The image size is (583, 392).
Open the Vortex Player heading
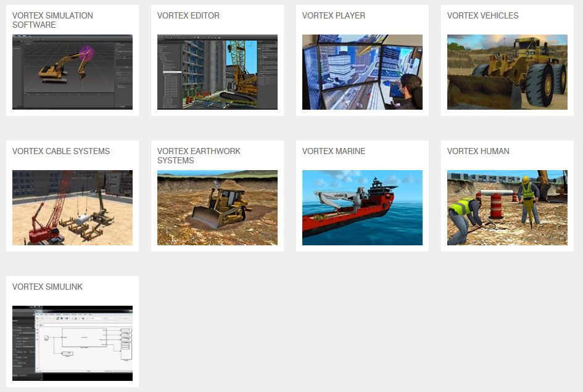tap(334, 15)
